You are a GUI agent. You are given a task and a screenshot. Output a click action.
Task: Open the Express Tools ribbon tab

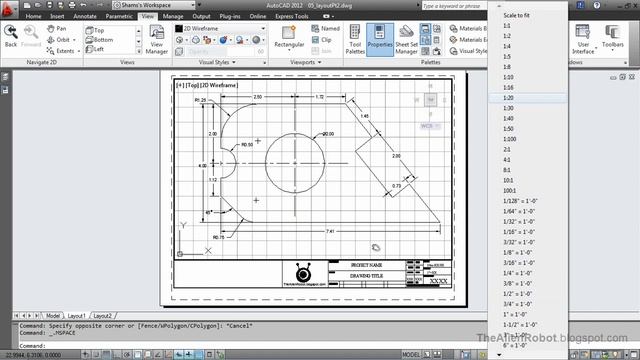[292, 16]
